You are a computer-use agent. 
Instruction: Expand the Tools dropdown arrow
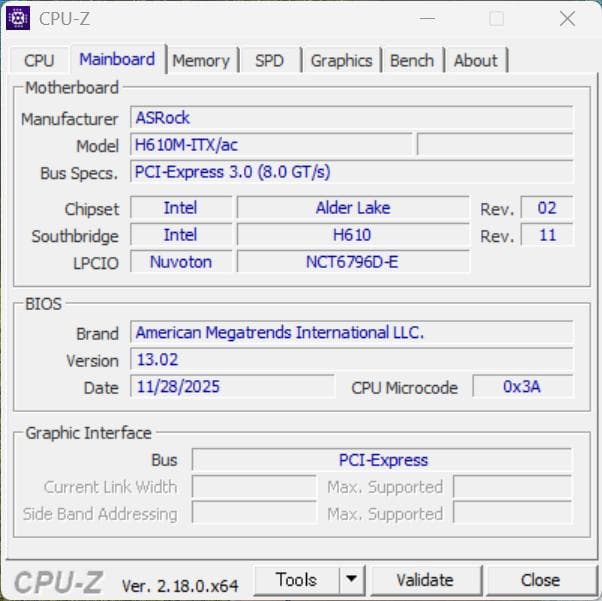click(x=351, y=579)
